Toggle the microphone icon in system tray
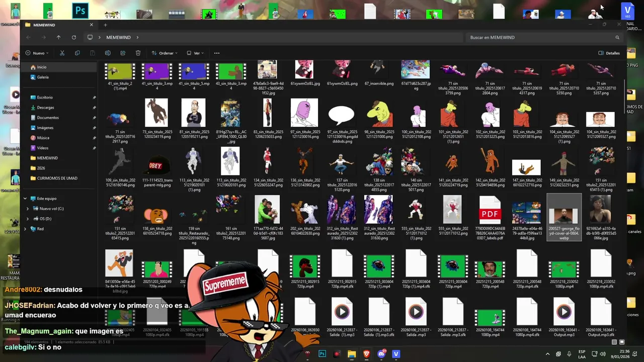The image size is (644, 362). [569, 354]
